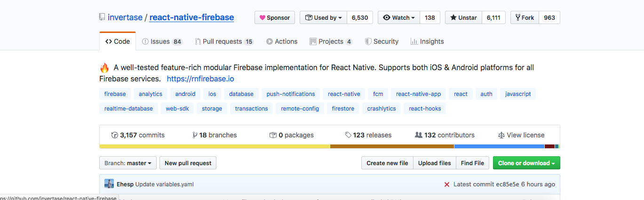This screenshot has width=644, height=200.
Task: Click the watchers count 138
Action: coord(430,17)
